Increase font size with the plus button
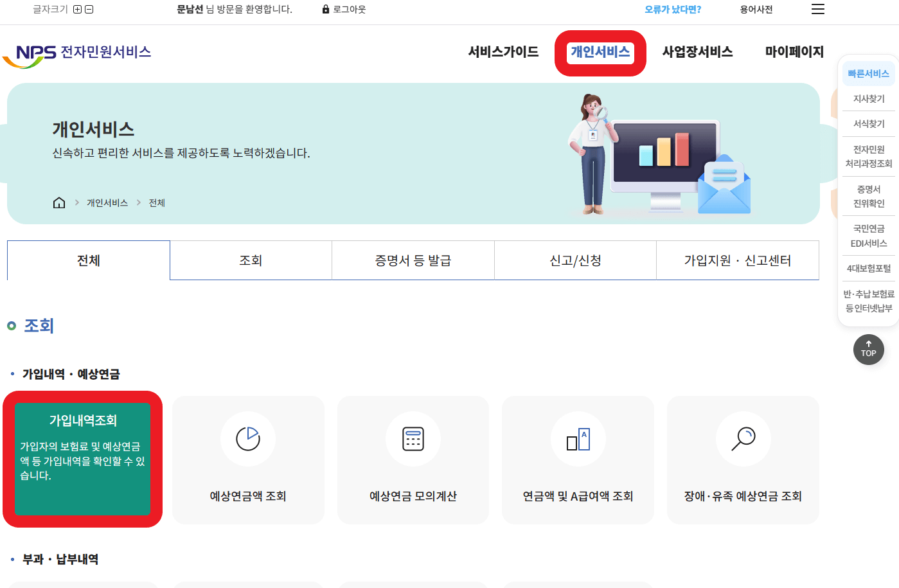Screen dimensions: 899x588 click(76, 10)
